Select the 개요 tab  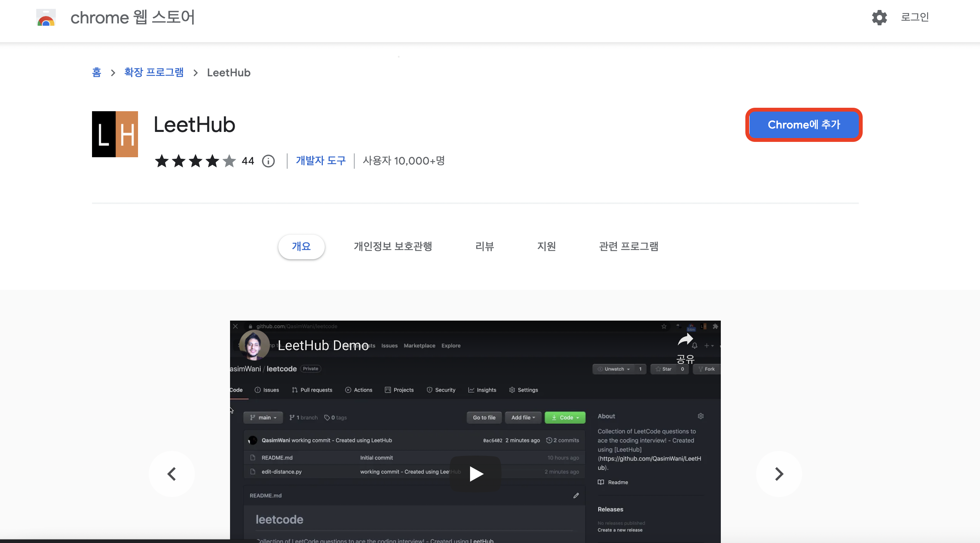[x=301, y=246]
